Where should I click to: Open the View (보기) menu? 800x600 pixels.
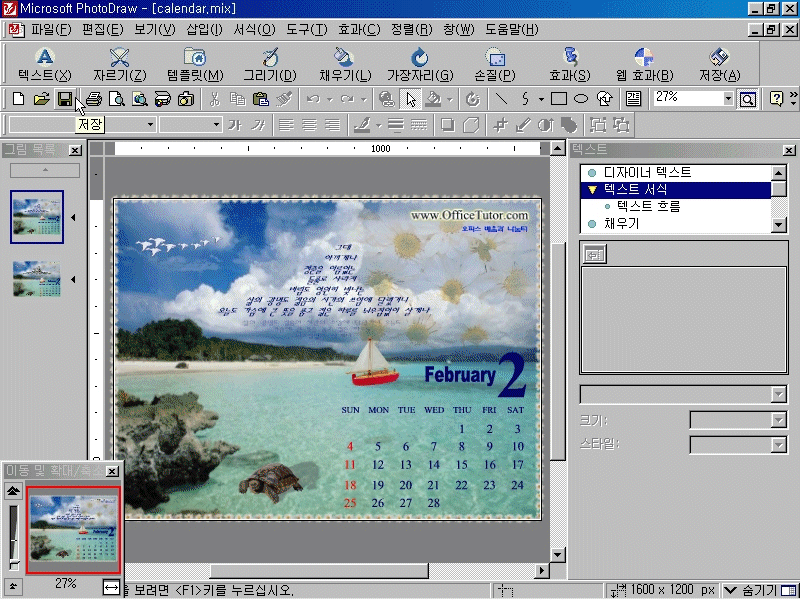155,30
